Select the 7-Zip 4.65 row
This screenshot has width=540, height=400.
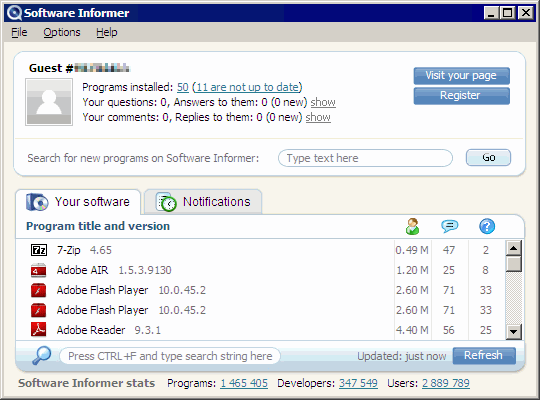(x=260, y=250)
